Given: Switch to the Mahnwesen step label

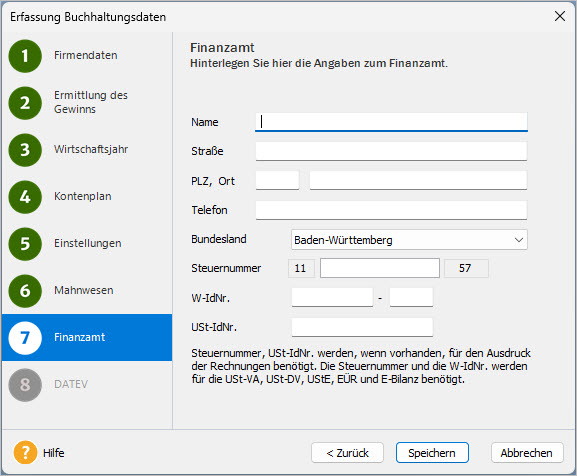Looking at the screenshot, I should [84, 290].
